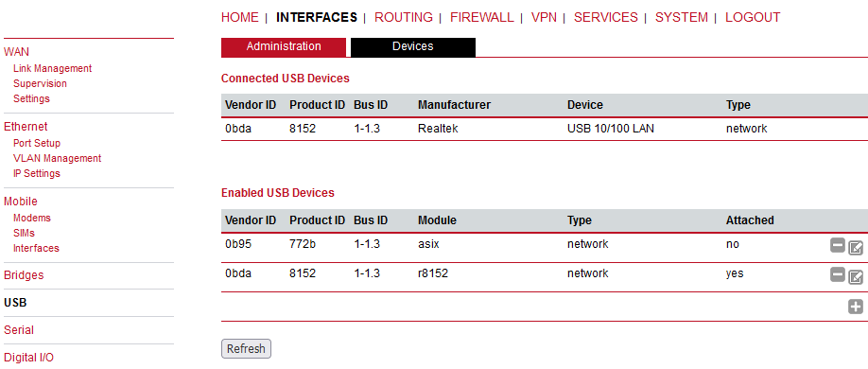Go to the FIREWALL section
The width and height of the screenshot is (868, 369).
(481, 17)
